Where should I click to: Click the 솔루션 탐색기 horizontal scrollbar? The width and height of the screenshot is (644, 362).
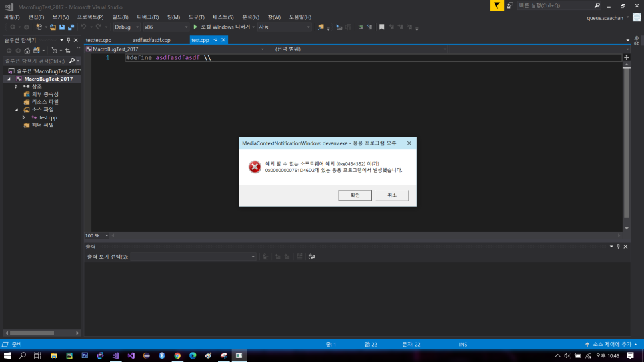(32, 333)
